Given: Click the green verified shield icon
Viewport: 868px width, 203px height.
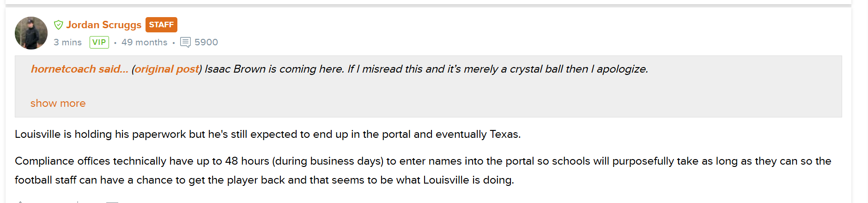Looking at the screenshot, I should tap(58, 25).
